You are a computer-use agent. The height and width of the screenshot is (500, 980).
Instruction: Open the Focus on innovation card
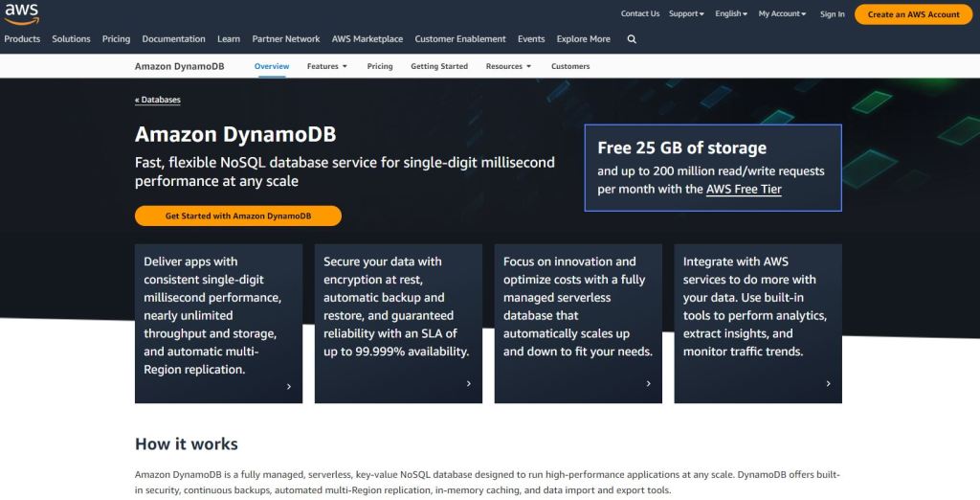tap(578, 324)
